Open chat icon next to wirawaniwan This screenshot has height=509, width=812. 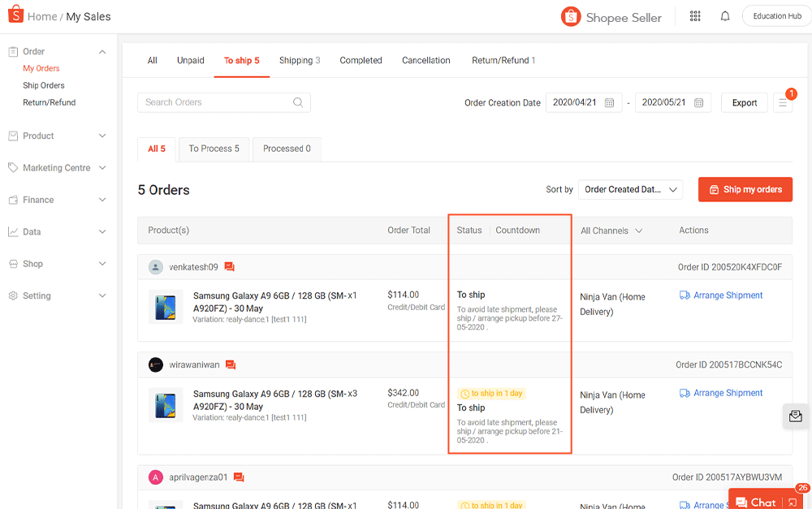click(231, 365)
